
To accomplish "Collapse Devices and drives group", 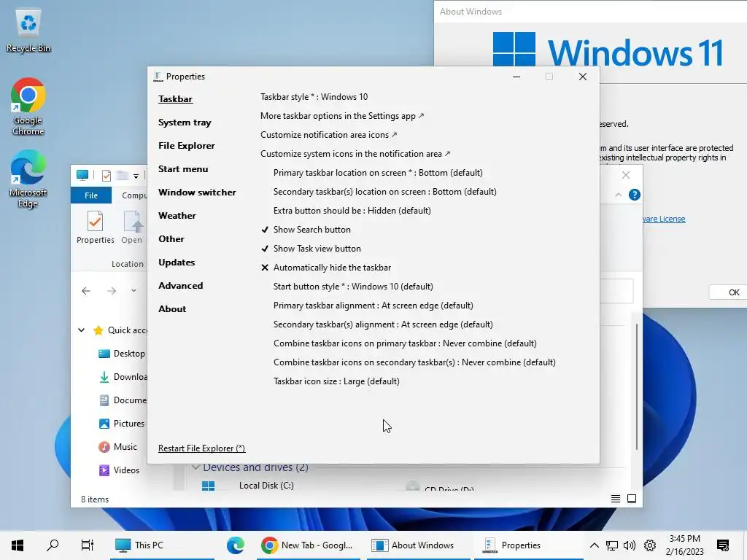I will pos(196,467).
